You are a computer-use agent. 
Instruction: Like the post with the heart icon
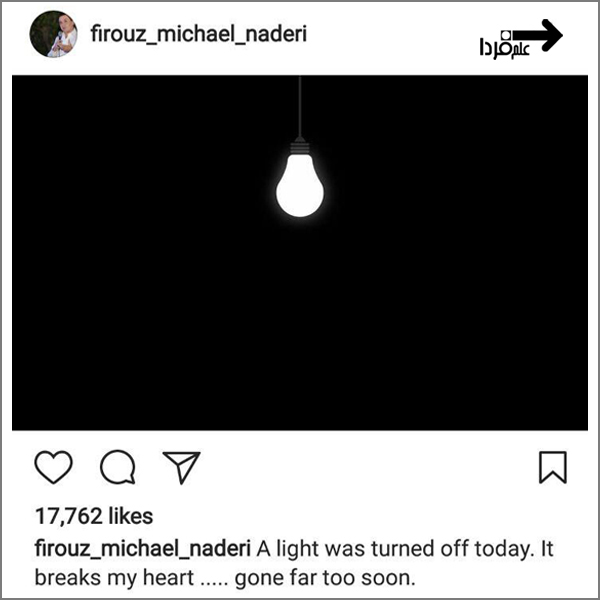[x=53, y=467]
